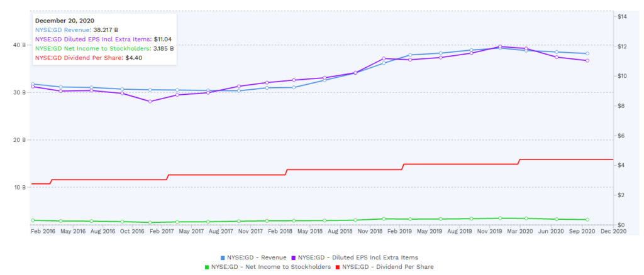Screen dimensions: 644x275
Task: Click the Feb 2016 x-axis label
Action: 42,232
